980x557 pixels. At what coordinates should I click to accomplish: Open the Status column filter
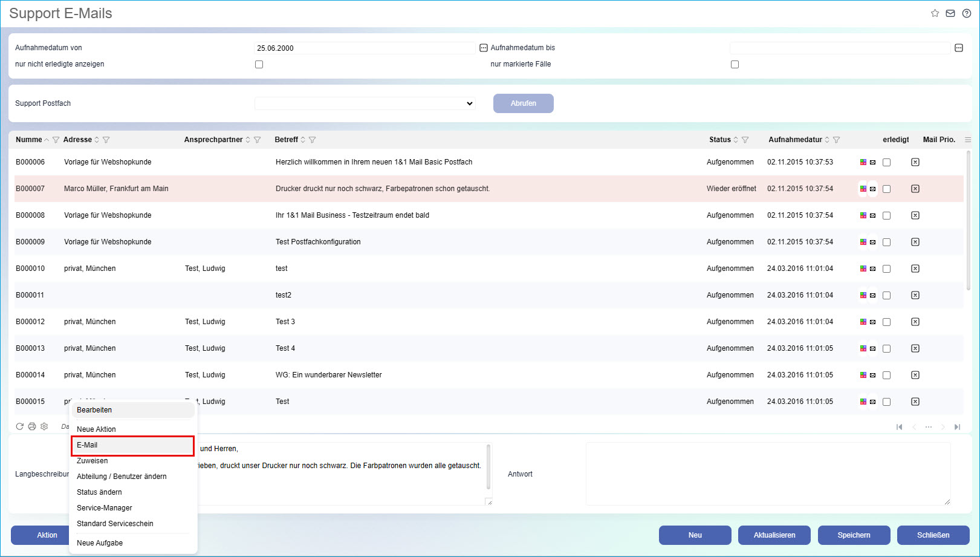point(745,140)
